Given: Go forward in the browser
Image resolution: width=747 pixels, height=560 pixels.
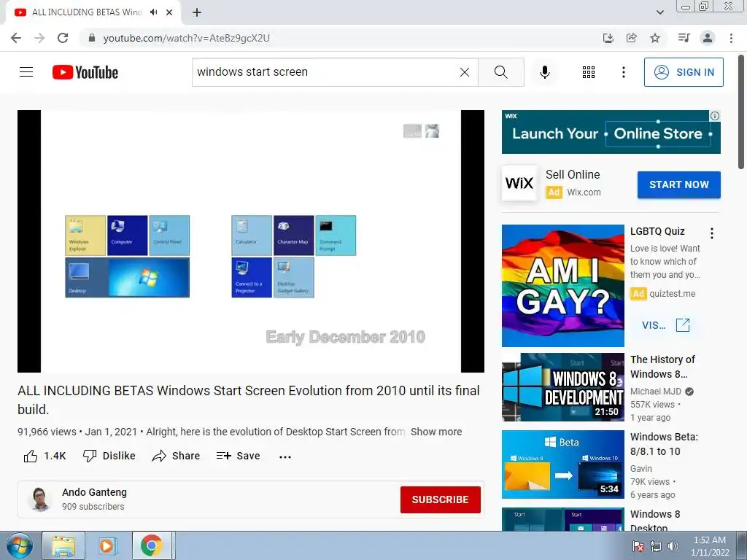Looking at the screenshot, I should coord(39,38).
